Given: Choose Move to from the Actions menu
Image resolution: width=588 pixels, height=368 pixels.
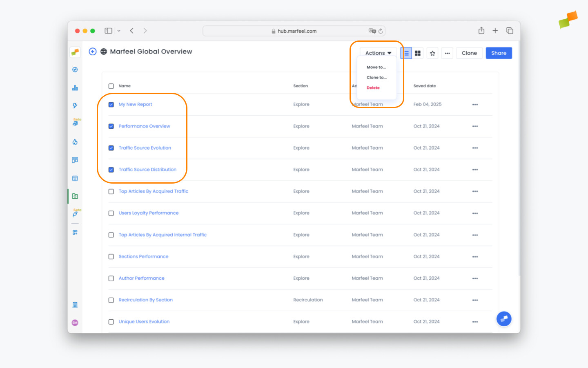Looking at the screenshot, I should (376, 67).
